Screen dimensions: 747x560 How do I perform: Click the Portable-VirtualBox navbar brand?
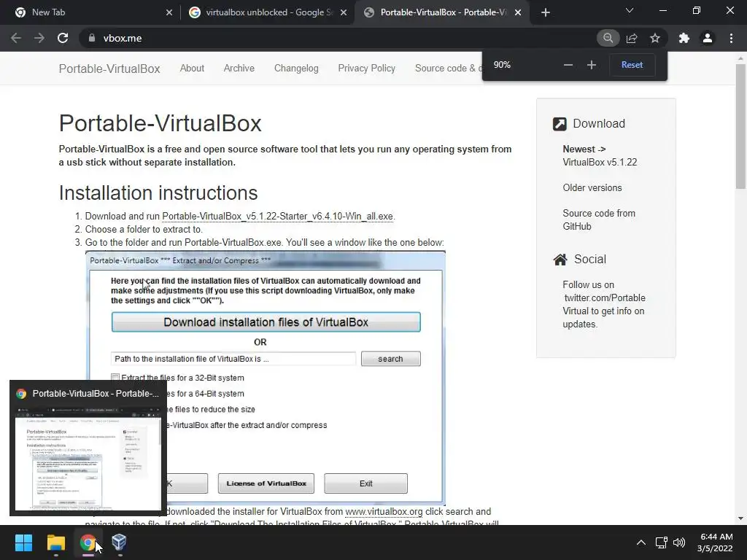pos(109,69)
